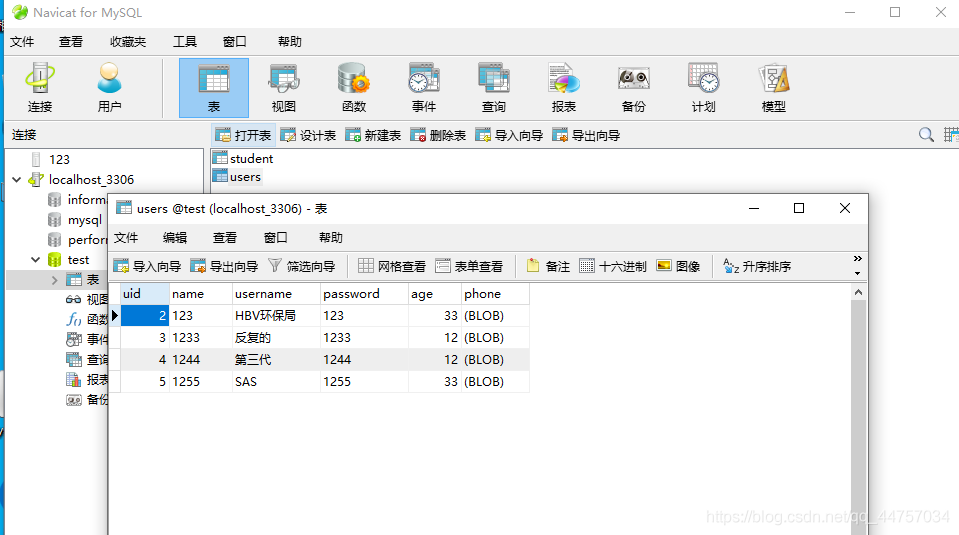The image size is (959, 535).
Task: Click the 图像 (Image) button
Action: (678, 266)
